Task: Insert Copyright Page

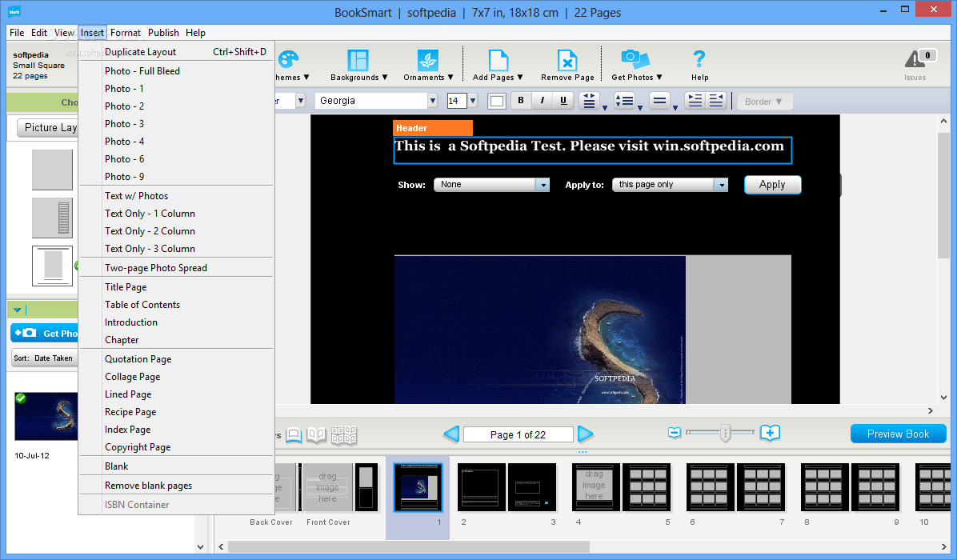Action: coord(176,447)
